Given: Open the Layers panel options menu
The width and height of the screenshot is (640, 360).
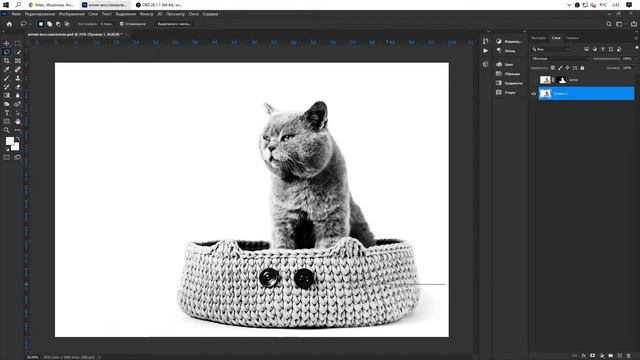Looking at the screenshot, I should point(636,38).
